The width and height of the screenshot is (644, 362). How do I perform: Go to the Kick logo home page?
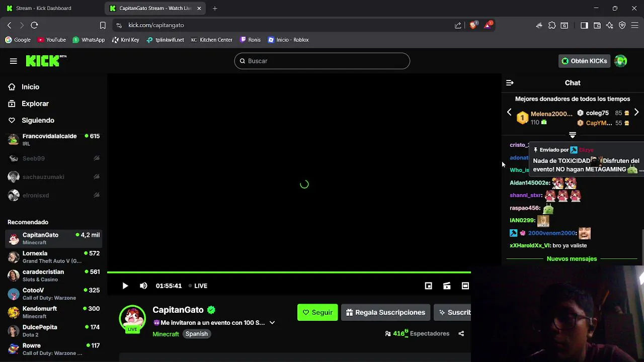point(46,61)
